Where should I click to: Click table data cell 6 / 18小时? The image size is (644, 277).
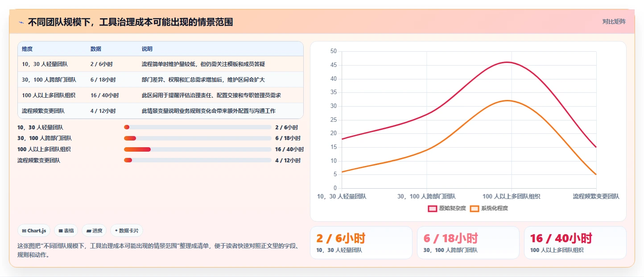pos(103,80)
